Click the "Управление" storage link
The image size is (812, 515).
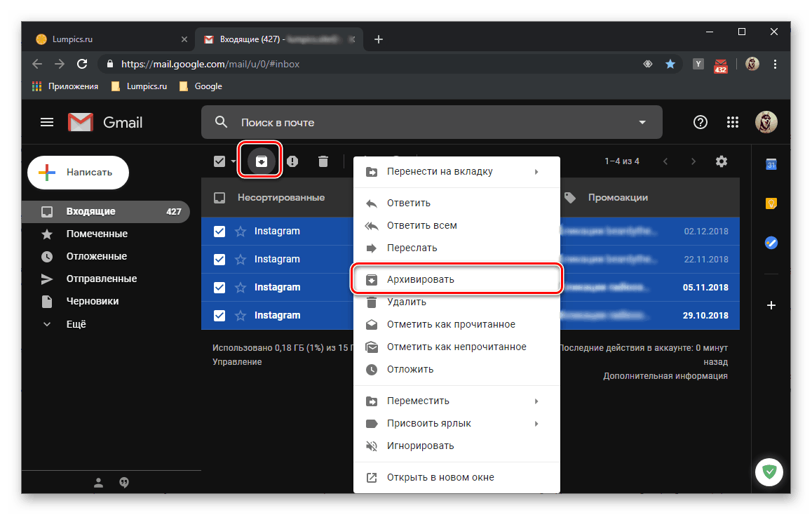pyautogui.click(x=237, y=362)
